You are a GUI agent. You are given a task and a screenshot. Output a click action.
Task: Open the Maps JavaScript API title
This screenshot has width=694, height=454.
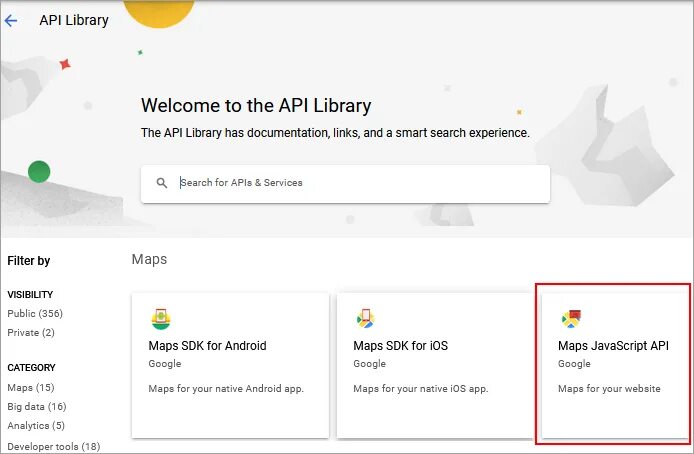(613, 346)
